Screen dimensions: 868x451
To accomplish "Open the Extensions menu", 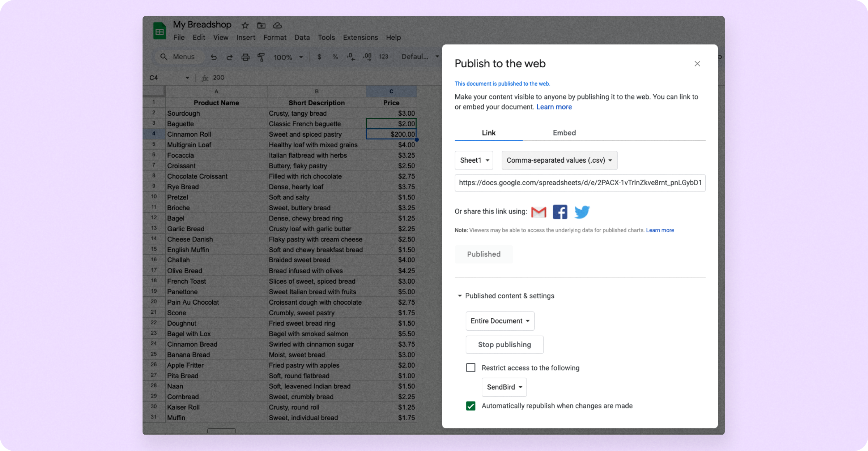I will pos(360,37).
